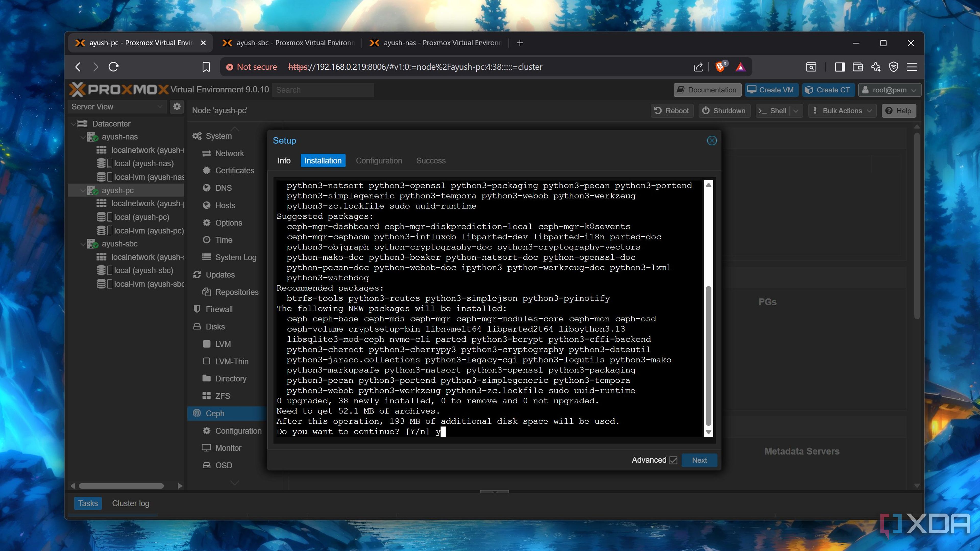The width and height of the screenshot is (980, 551).
Task: Click the browser address bar URL
Action: tap(415, 67)
